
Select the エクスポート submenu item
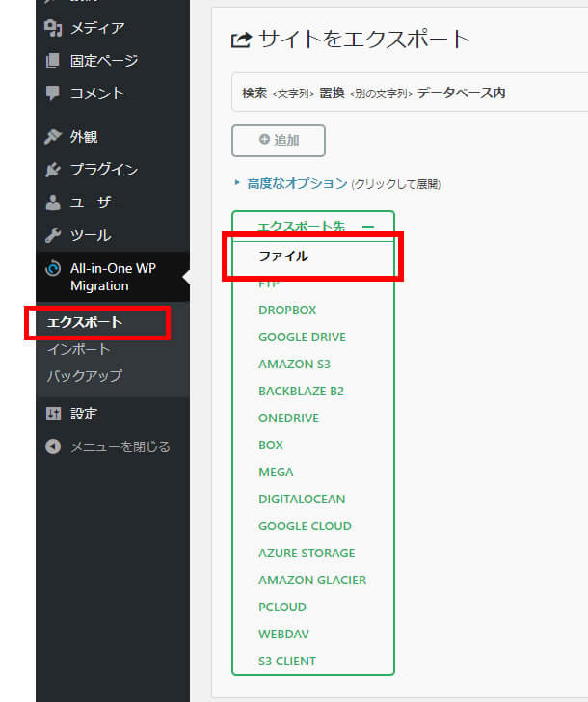[x=85, y=322]
